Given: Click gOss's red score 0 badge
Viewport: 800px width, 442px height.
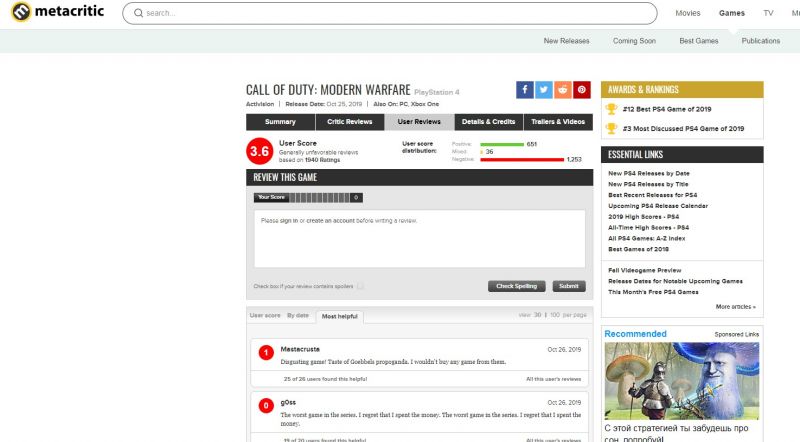Looking at the screenshot, I should click(x=266, y=406).
